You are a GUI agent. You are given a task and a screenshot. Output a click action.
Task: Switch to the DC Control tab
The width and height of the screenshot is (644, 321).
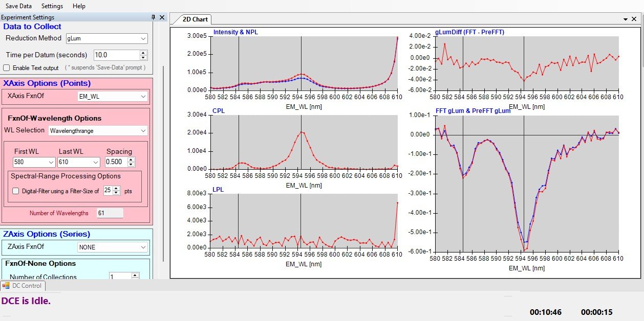pos(23,286)
